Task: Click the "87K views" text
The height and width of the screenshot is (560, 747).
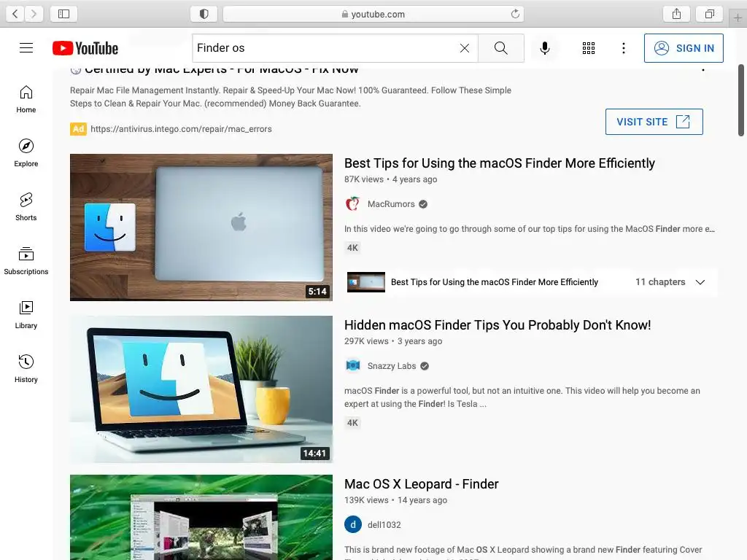Action: click(x=364, y=179)
